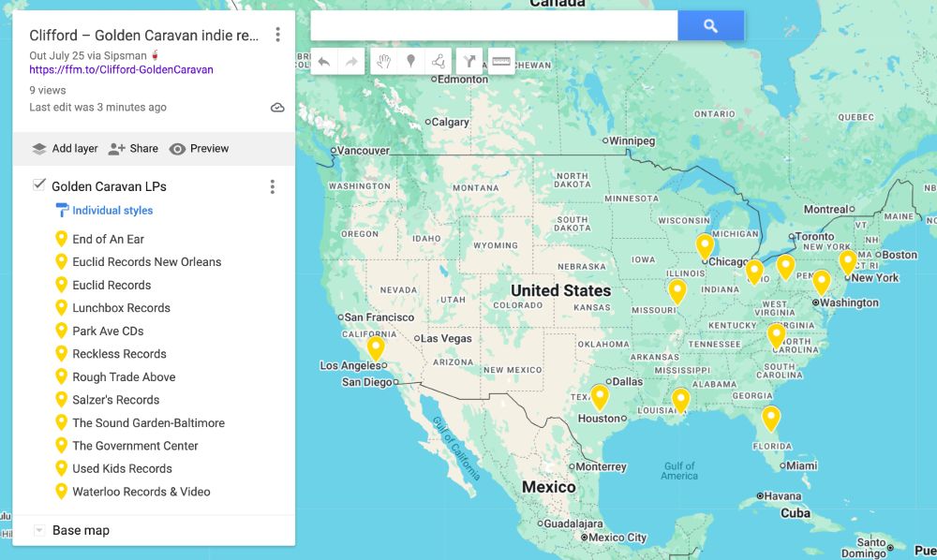The width and height of the screenshot is (937, 560).
Task: Click the Individual styles paint roller icon
Action: click(x=62, y=210)
